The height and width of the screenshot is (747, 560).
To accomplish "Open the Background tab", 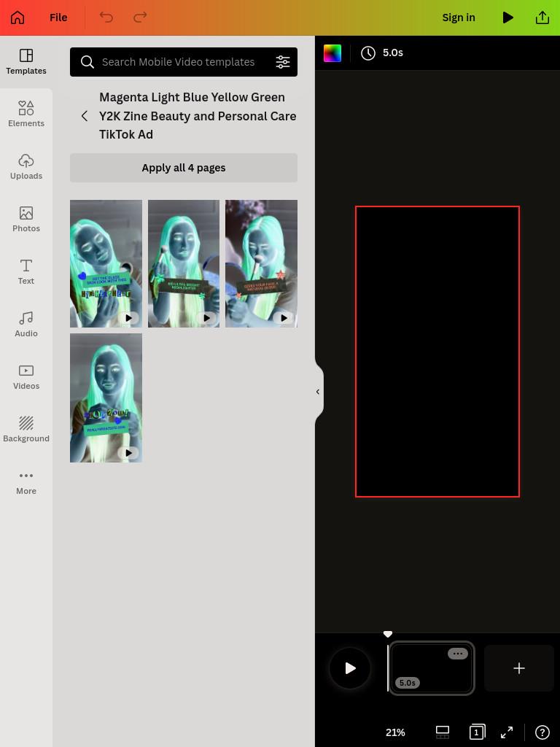I will point(26,429).
